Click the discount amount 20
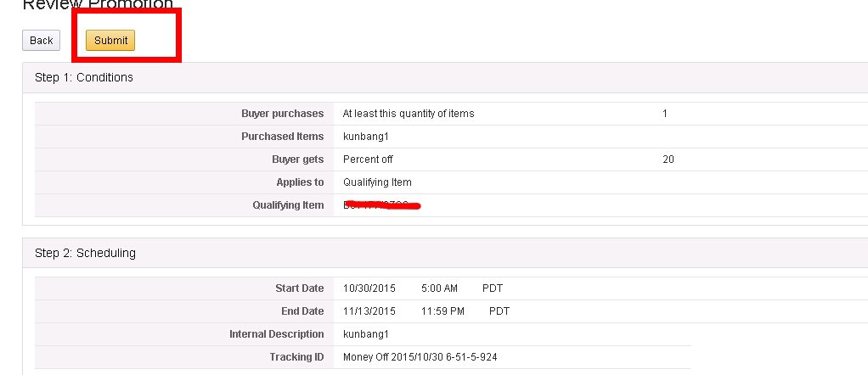This screenshot has width=868, height=375. click(668, 160)
